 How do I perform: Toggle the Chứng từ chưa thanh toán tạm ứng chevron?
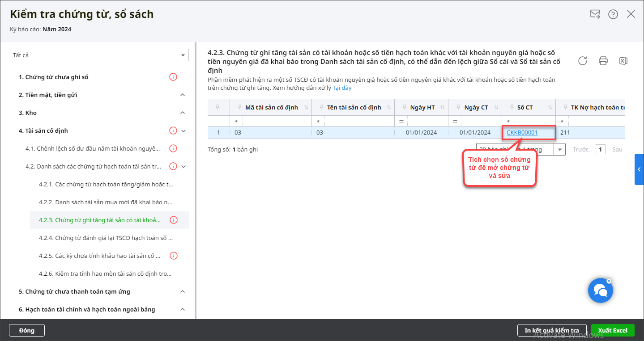tap(183, 291)
